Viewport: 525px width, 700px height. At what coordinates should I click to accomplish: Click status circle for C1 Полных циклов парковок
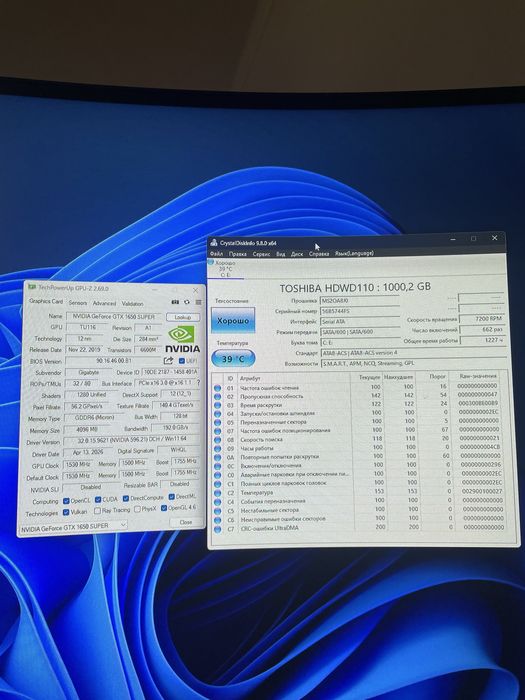217,483
